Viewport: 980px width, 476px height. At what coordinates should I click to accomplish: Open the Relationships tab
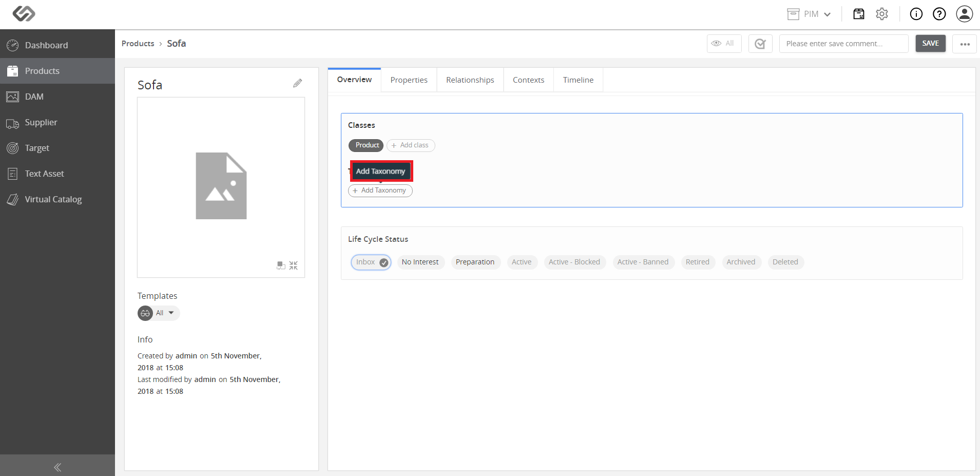point(470,80)
